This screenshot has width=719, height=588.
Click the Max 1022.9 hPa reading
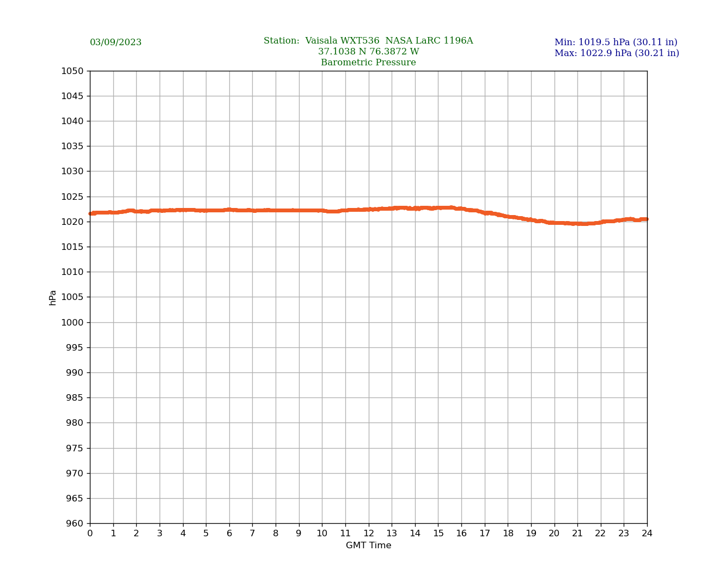[x=617, y=53]
